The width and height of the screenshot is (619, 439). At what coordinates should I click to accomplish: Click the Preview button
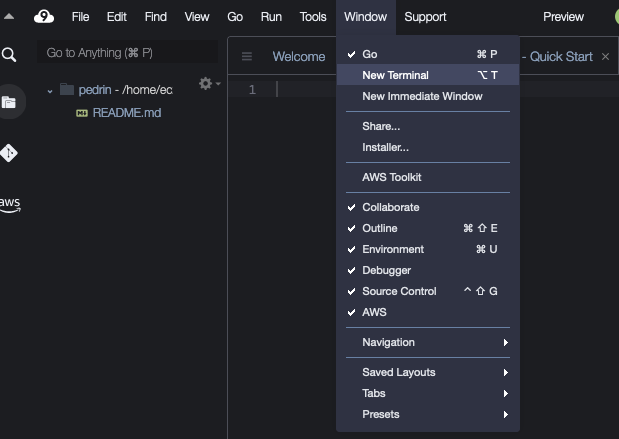click(x=563, y=17)
